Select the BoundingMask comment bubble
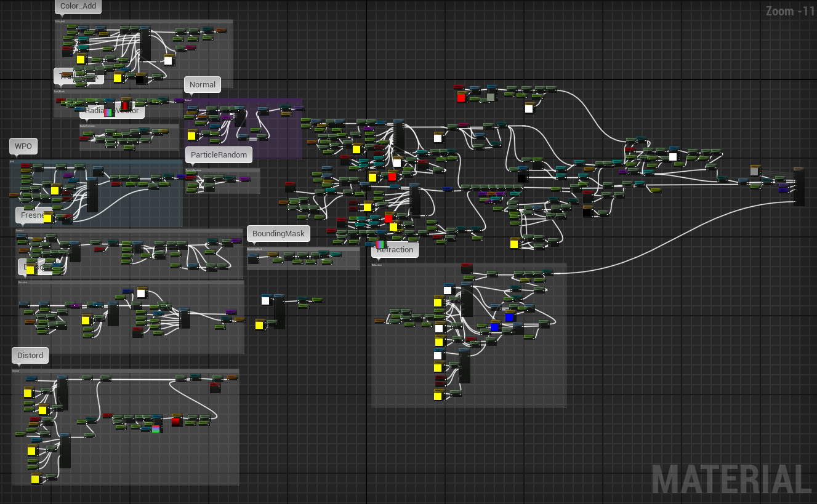 [x=278, y=233]
